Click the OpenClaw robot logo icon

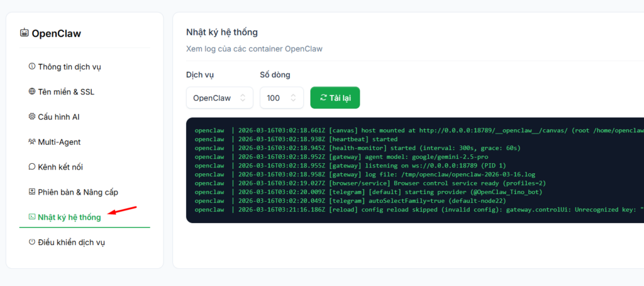click(x=25, y=33)
